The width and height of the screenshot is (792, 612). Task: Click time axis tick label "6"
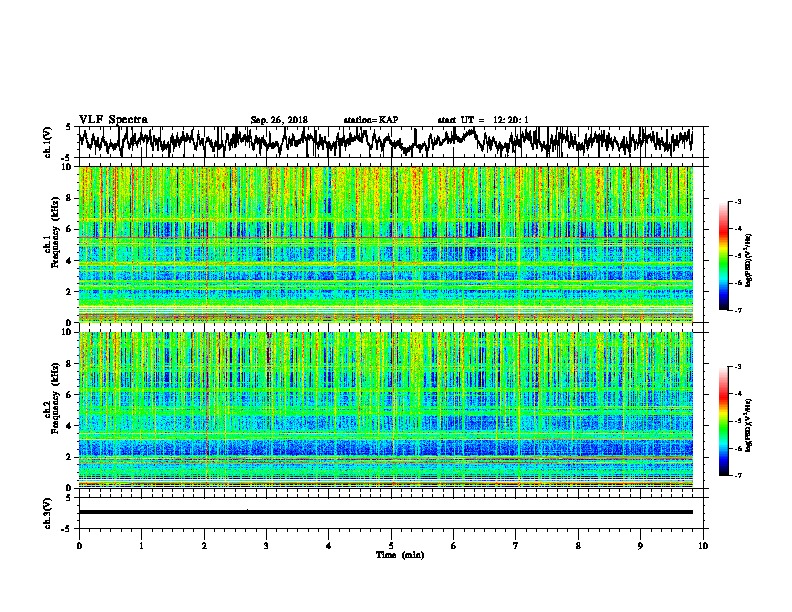click(454, 546)
